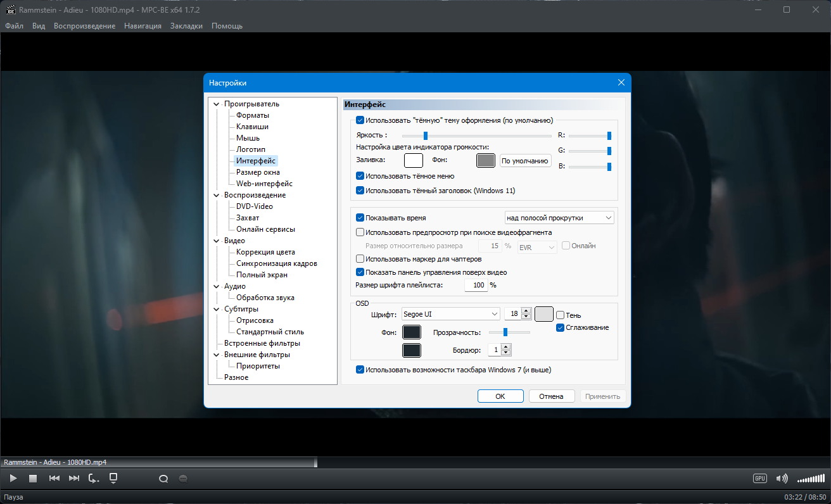Collapse the Видео tree node arrow
This screenshot has width=831, height=504.
coord(217,241)
